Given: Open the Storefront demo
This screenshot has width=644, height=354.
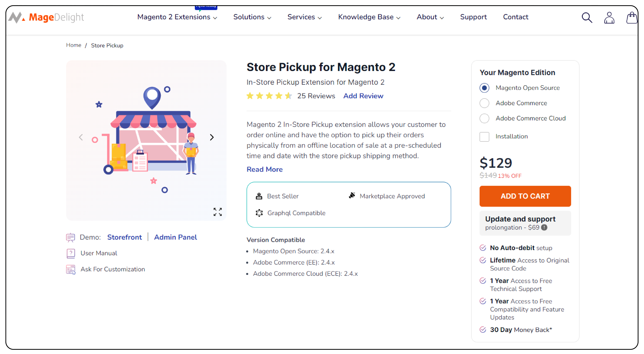Looking at the screenshot, I should pyautogui.click(x=125, y=237).
